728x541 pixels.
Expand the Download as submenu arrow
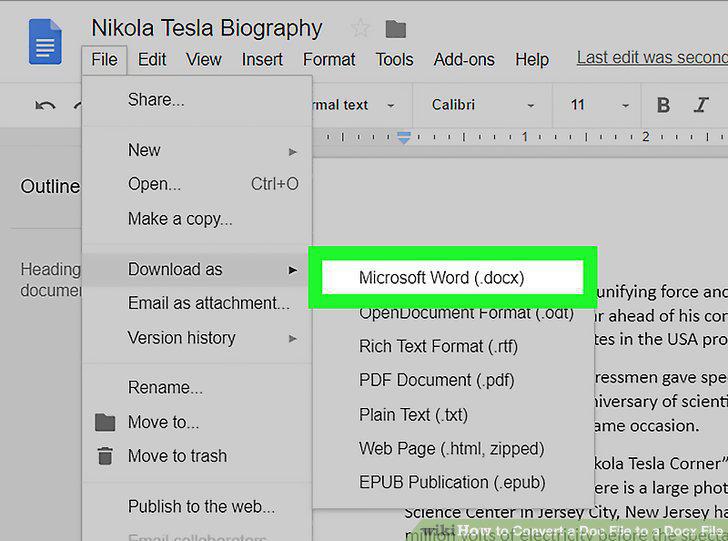292,270
